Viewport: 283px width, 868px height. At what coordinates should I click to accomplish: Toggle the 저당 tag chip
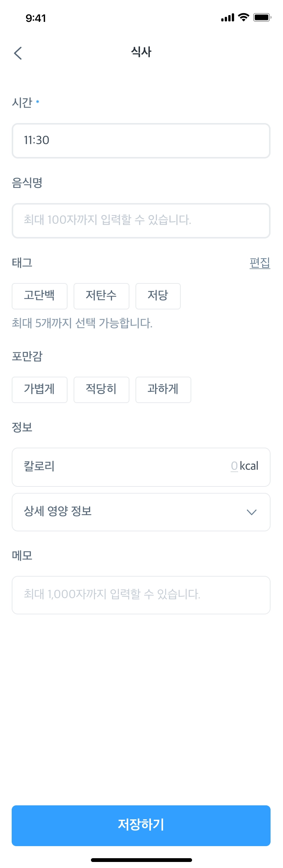point(158,296)
